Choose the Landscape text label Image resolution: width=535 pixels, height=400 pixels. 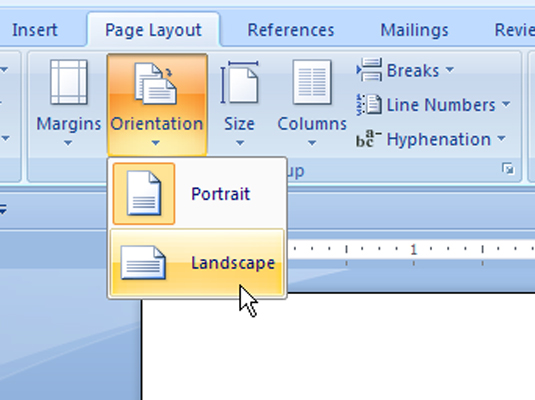pos(233,263)
